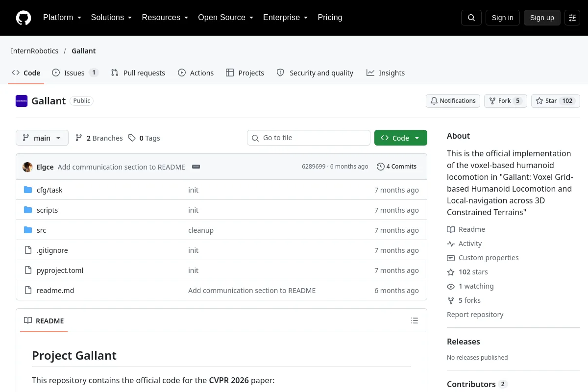
Task: Click the branch icon beside 2 Branches
Action: pyautogui.click(x=79, y=138)
